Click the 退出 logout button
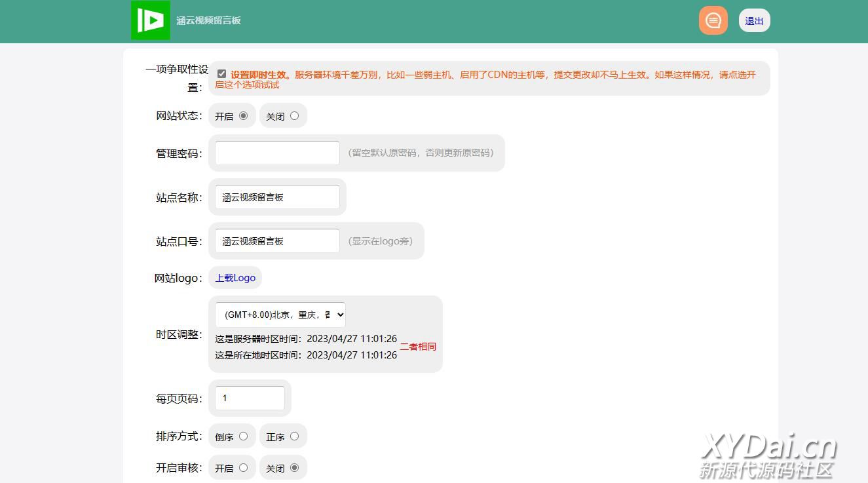This screenshot has height=483, width=868. pyautogui.click(x=754, y=21)
